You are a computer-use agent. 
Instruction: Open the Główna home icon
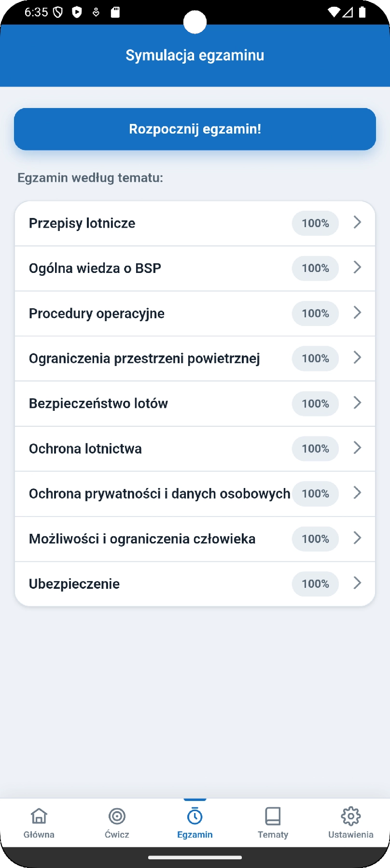click(x=39, y=816)
